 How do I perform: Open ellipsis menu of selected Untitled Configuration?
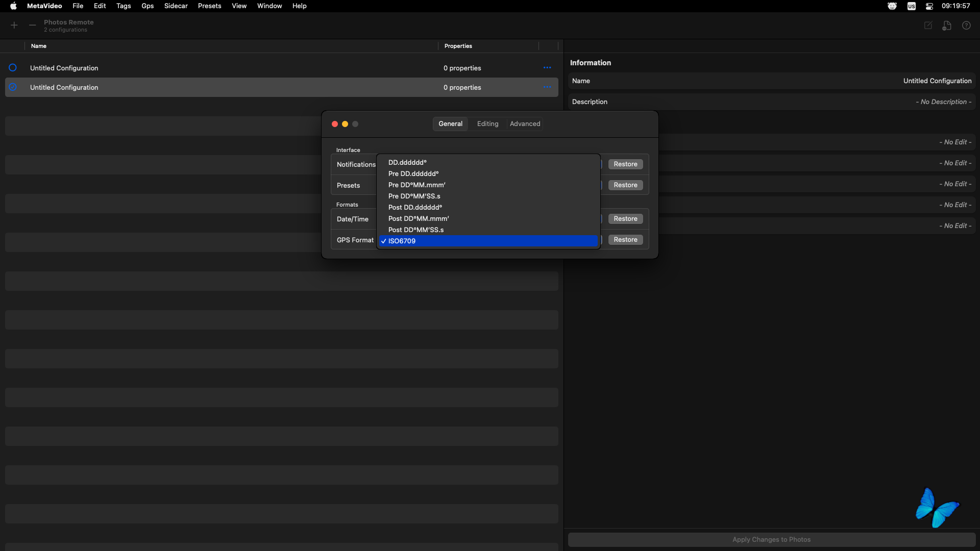point(547,87)
